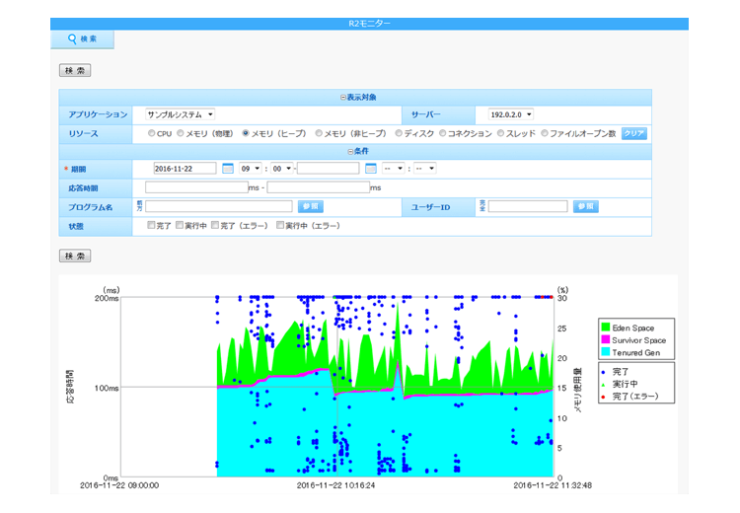The height and width of the screenshot is (513, 740).
Task: Click the blue 完了 legend marker
Action: [604, 372]
